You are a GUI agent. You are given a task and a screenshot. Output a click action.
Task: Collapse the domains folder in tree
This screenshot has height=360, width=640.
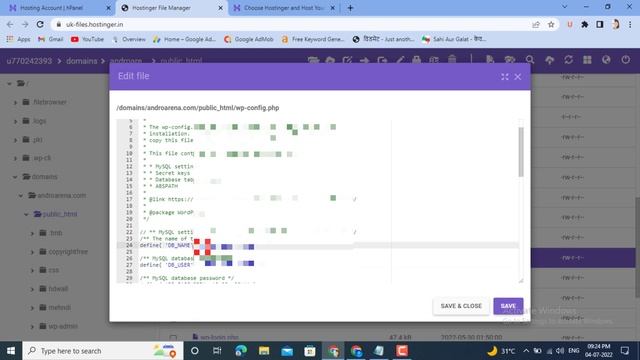pyautogui.click(x=15, y=177)
